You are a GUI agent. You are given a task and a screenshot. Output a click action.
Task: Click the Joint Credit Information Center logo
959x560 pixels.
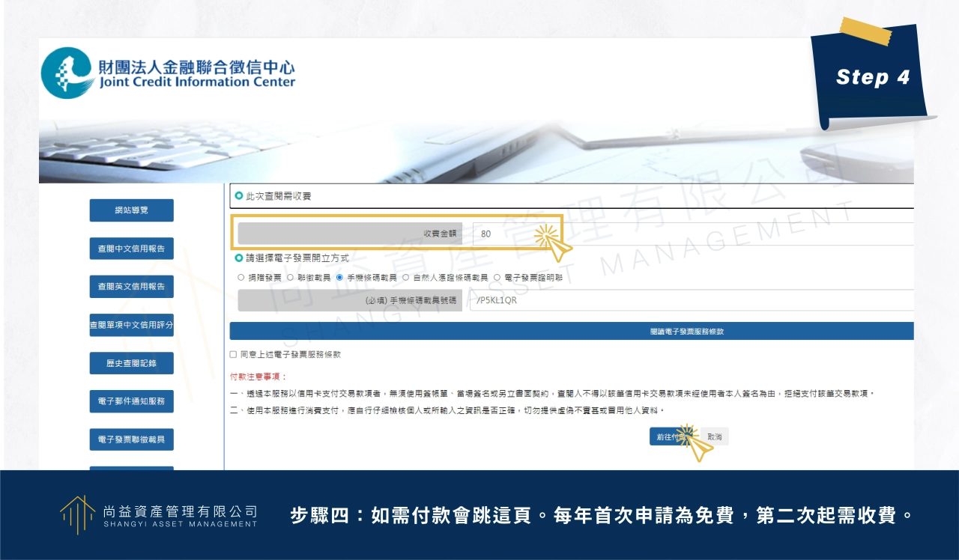coord(169,73)
